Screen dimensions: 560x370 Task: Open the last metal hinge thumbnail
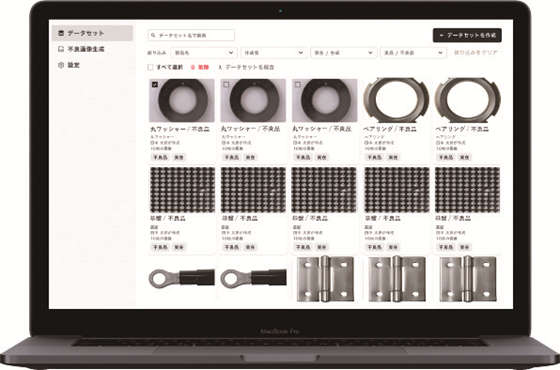point(468,279)
